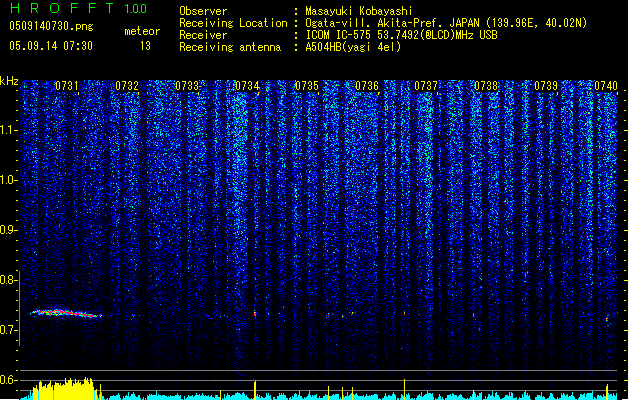Click the long meteor echo streak near 0731

pyautogui.click(x=66, y=313)
